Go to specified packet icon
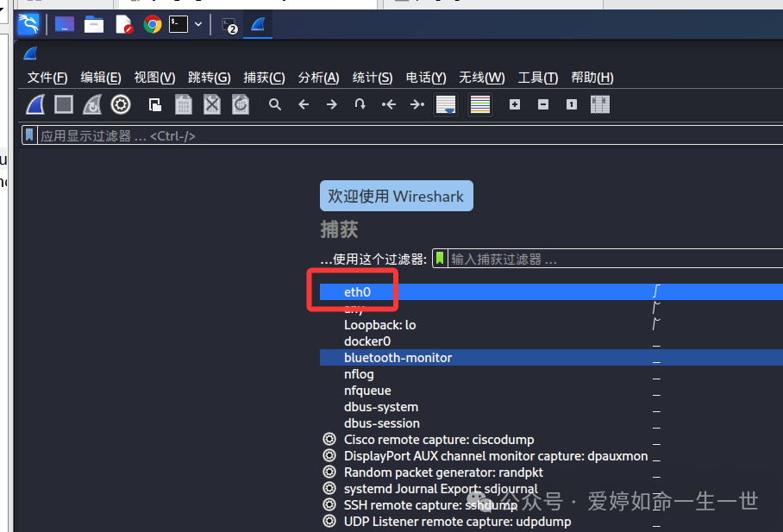Viewport: 783px width, 532px height. (360, 105)
